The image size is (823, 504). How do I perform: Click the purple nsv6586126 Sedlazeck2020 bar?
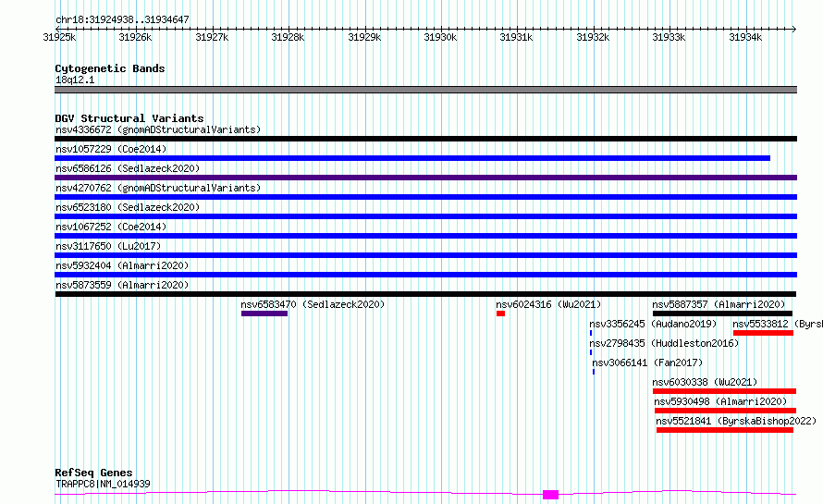tap(425, 178)
